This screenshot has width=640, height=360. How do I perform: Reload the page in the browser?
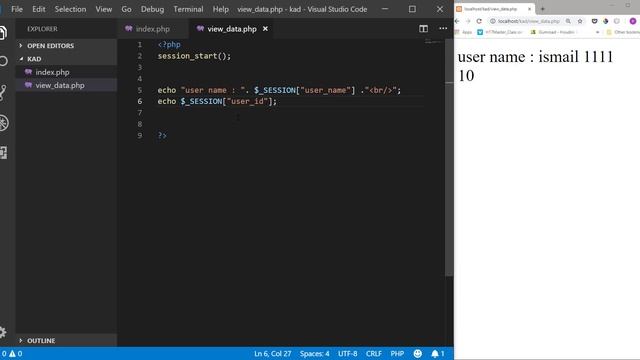pyautogui.click(x=479, y=21)
